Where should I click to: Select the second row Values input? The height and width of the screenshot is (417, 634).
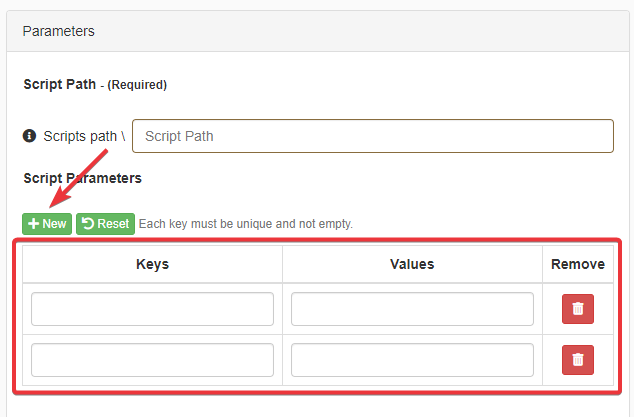[412, 360]
